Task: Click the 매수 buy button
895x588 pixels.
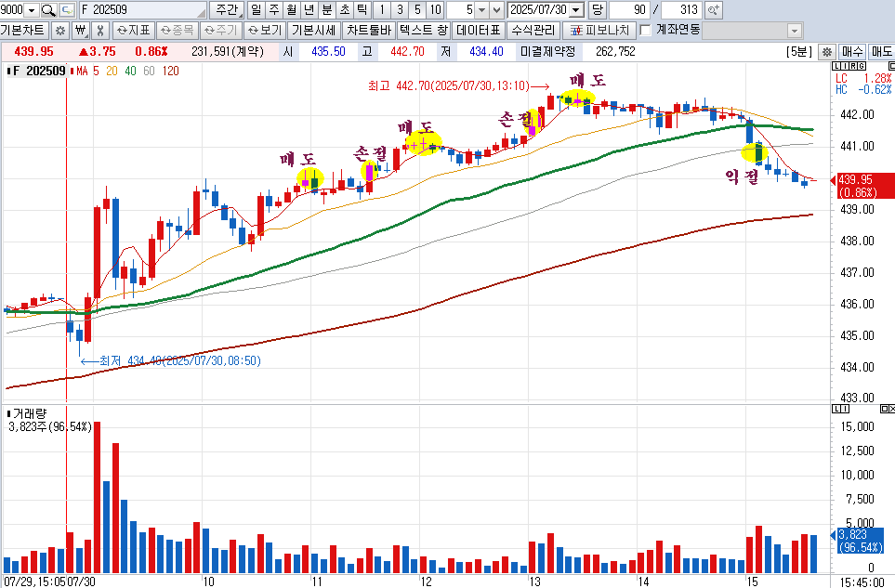Action: point(852,52)
